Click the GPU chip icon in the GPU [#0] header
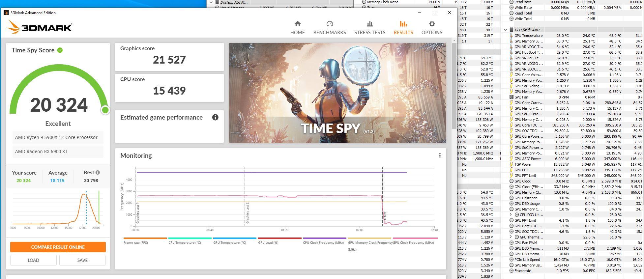This screenshot has width=644, height=279. click(512, 30)
